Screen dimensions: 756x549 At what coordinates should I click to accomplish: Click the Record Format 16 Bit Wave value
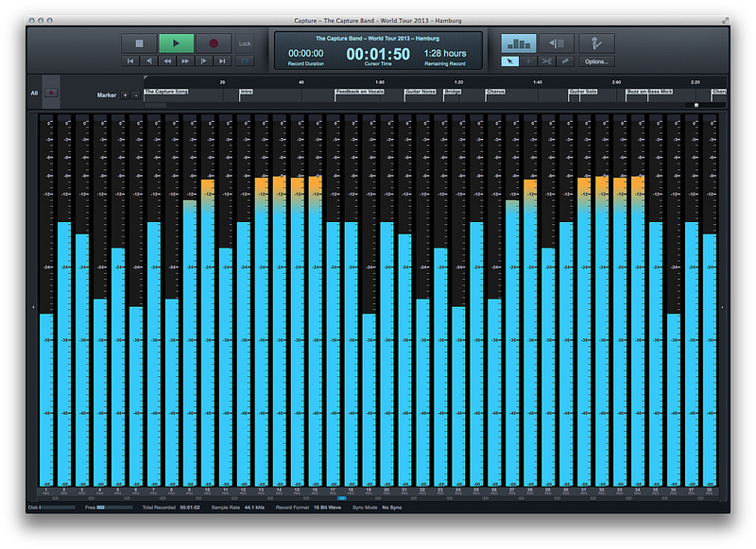[327, 507]
